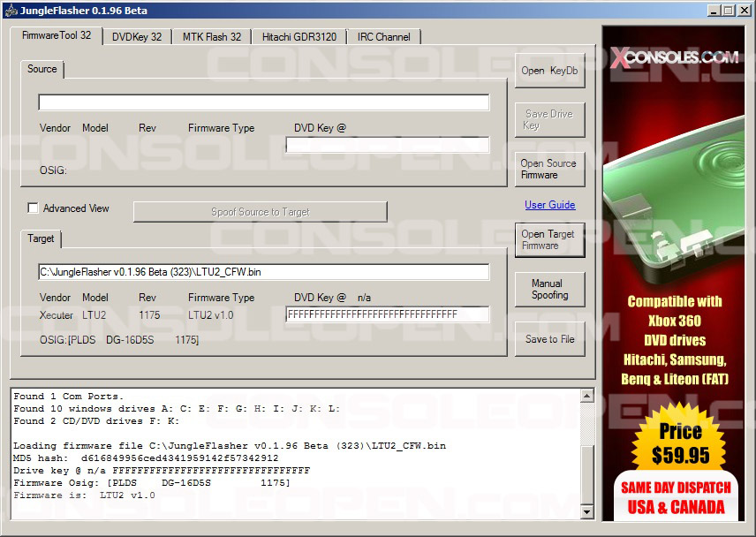Screen dimensions: 756x537
Task: Click the Target firmware path field
Action: pyautogui.click(x=263, y=272)
